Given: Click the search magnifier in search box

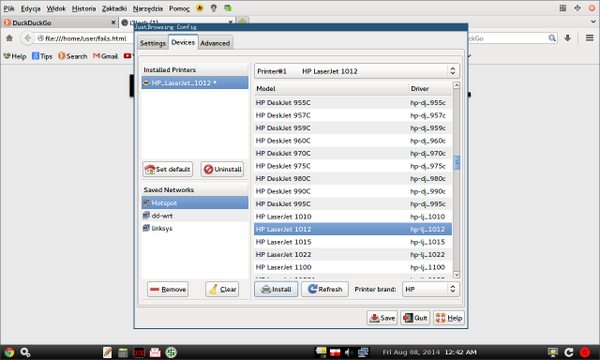Looking at the screenshot, I should 552,38.
